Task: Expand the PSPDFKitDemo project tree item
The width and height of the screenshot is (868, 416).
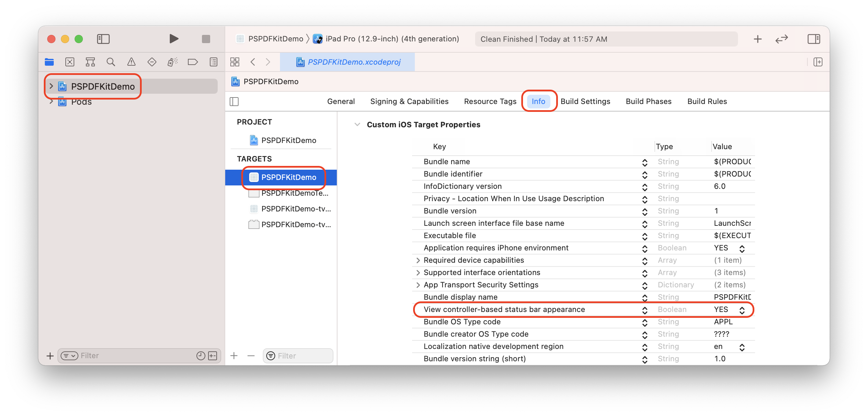Action: tap(51, 86)
